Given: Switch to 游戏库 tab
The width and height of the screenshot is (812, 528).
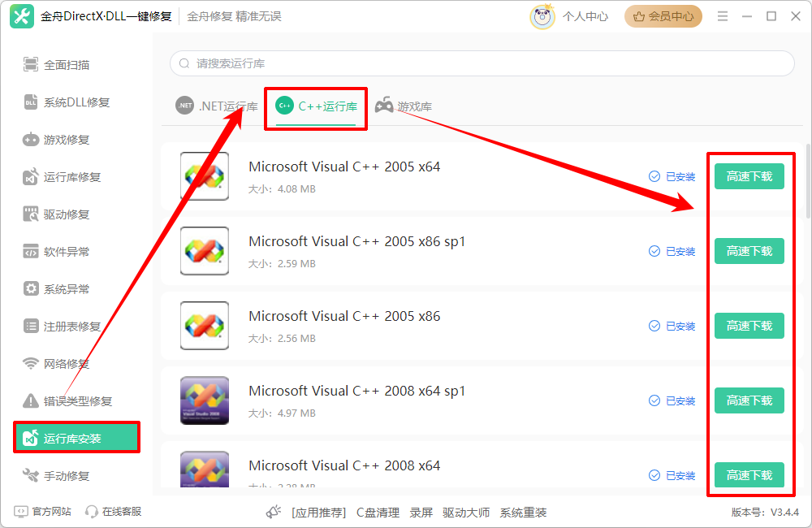Looking at the screenshot, I should [404, 106].
